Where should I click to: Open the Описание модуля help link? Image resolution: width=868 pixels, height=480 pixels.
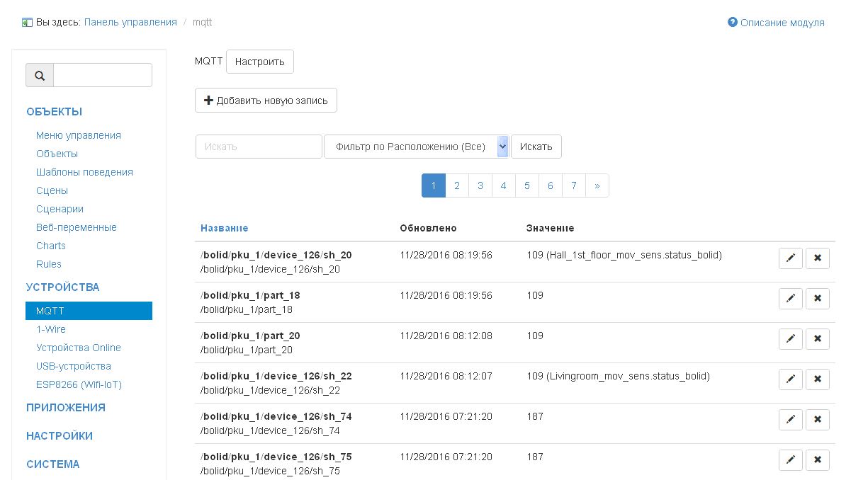click(x=782, y=23)
